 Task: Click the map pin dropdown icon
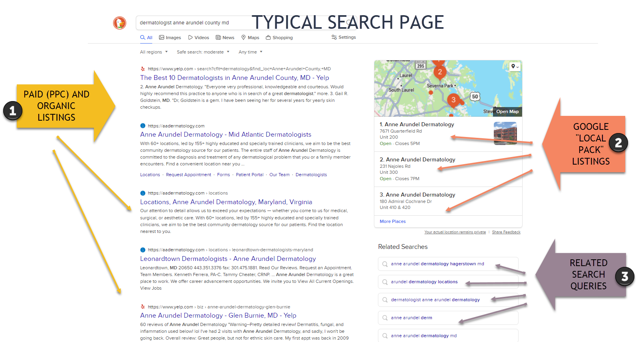click(x=515, y=67)
